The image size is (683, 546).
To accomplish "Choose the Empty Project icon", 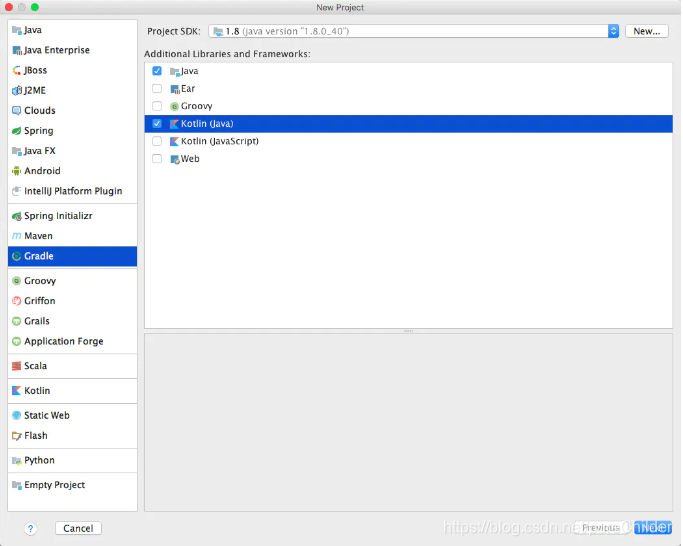I will [x=17, y=485].
